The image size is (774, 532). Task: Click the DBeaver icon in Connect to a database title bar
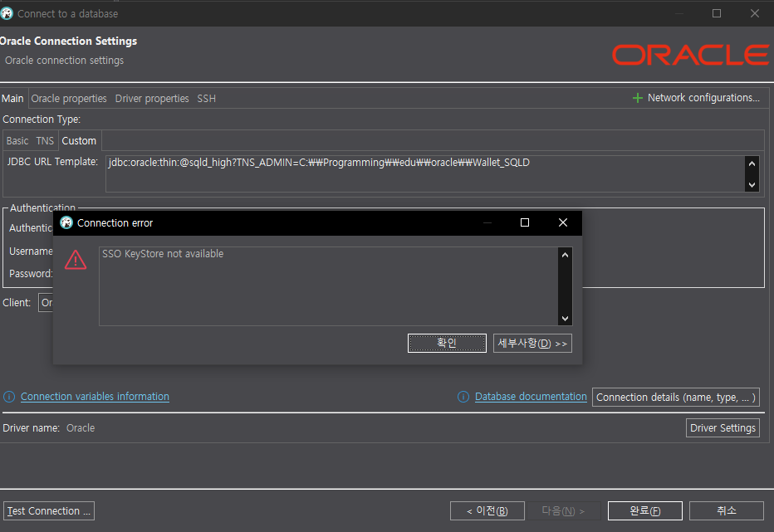(7, 13)
